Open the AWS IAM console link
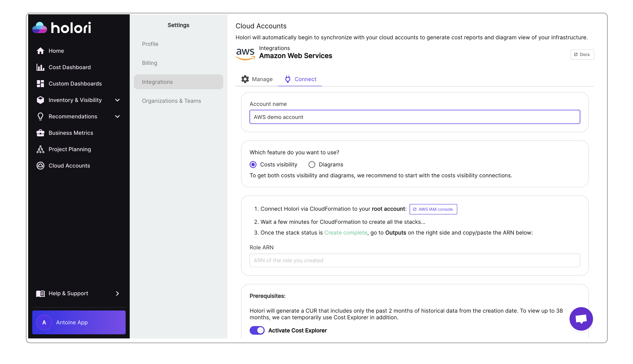Image resolution: width=633 pixels, height=364 pixels. pyautogui.click(x=433, y=209)
